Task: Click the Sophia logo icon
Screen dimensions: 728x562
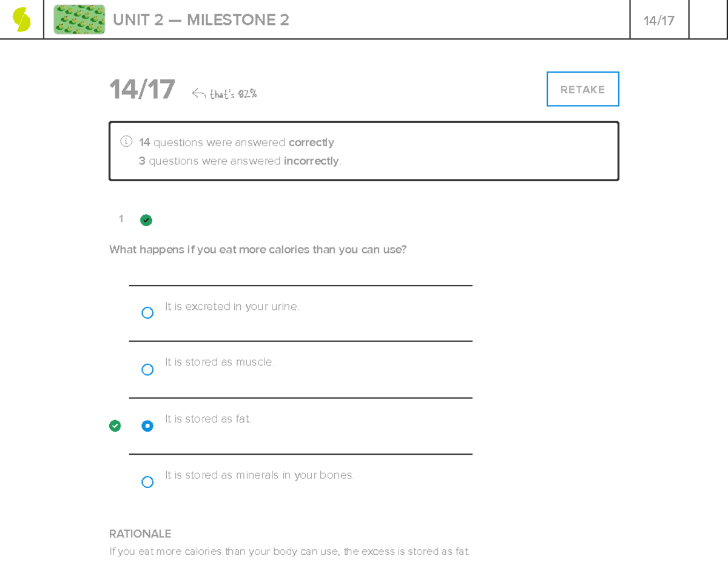Action: 22,19
